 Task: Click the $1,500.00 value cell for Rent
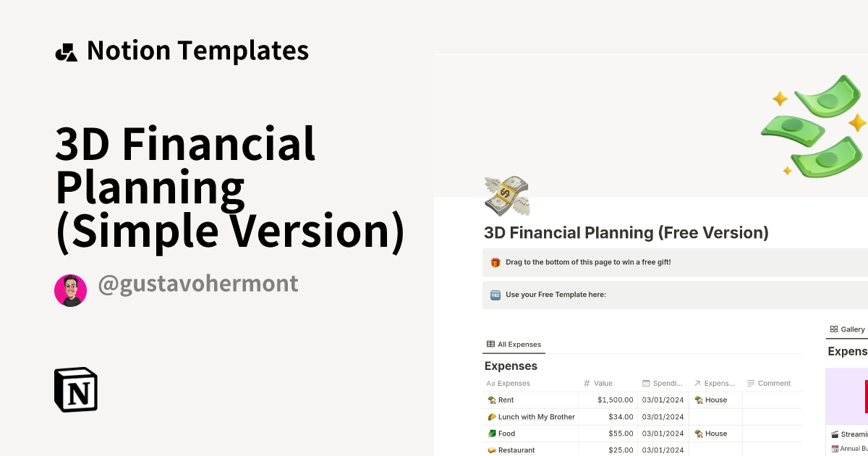pyautogui.click(x=615, y=400)
